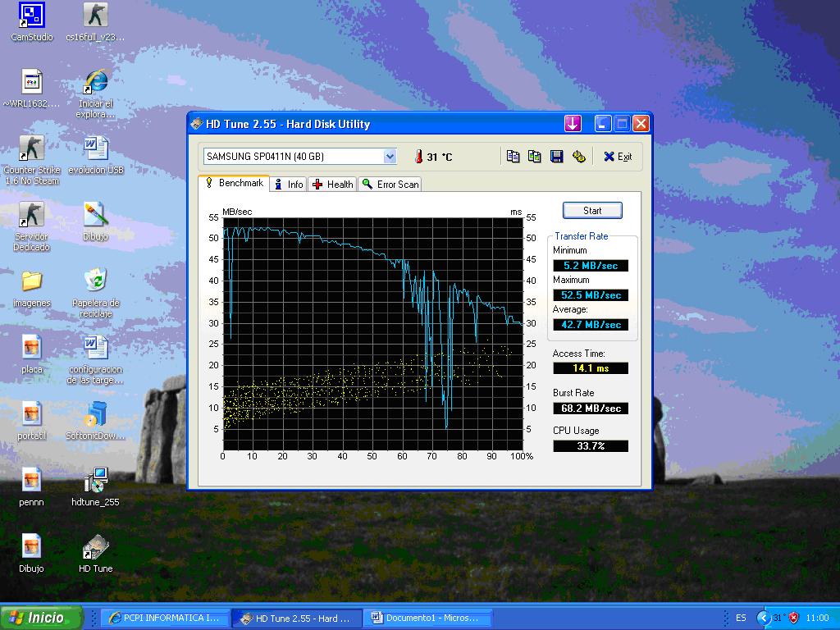Select the Dibujo icon next to HD Tune
This screenshot has height=630, width=840.
pyautogui.click(x=32, y=554)
